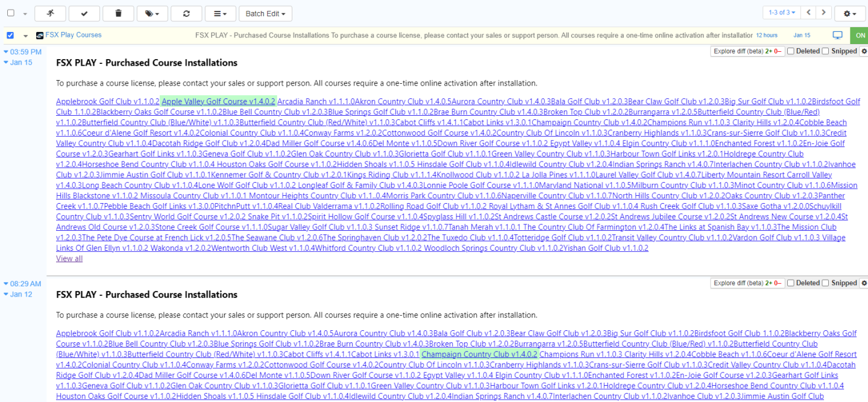Click the gear icon in 03:59 PM entry
Screen dimensions: 868x402
pos(864,51)
